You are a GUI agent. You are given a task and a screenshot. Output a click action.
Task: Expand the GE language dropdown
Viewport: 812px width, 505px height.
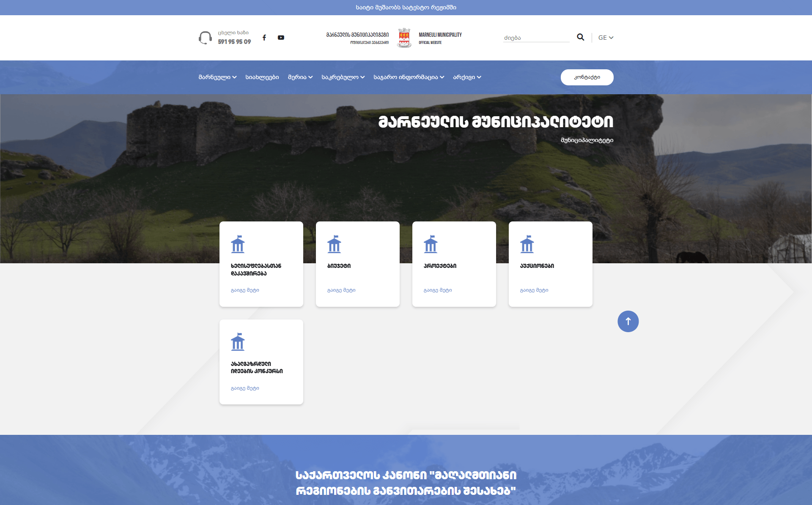[x=606, y=38]
